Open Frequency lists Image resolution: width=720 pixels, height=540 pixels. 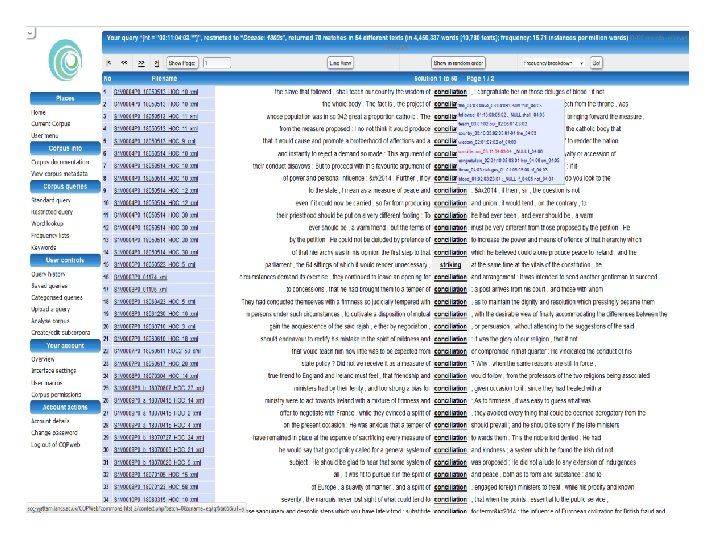coord(50,235)
